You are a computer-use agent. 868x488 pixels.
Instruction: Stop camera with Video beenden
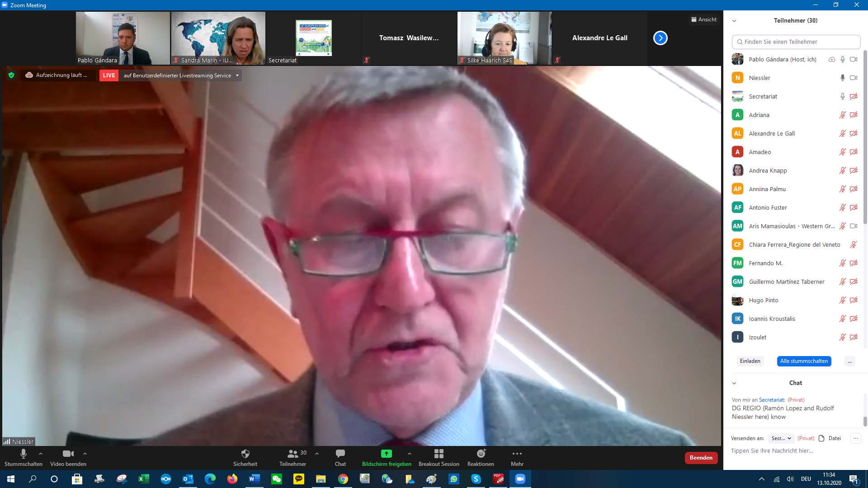click(x=68, y=454)
